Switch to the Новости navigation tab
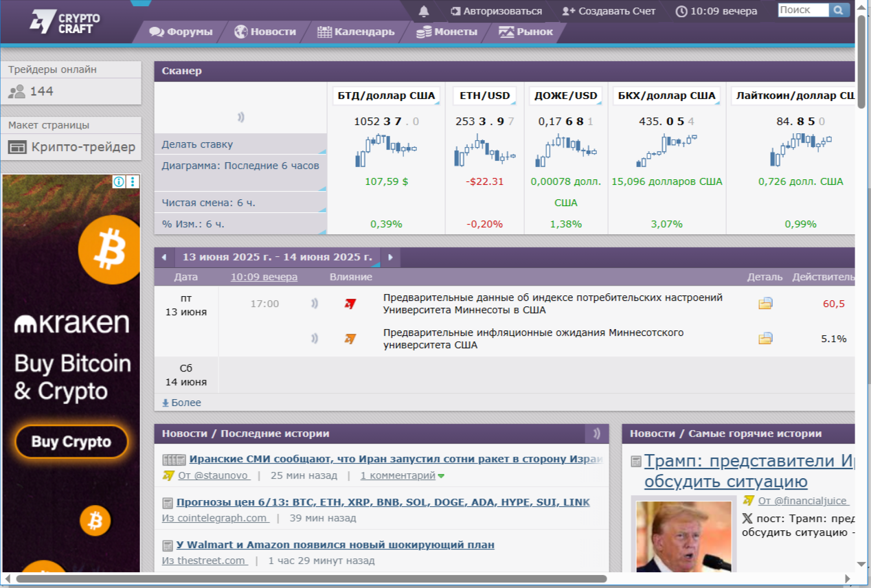 [x=266, y=32]
